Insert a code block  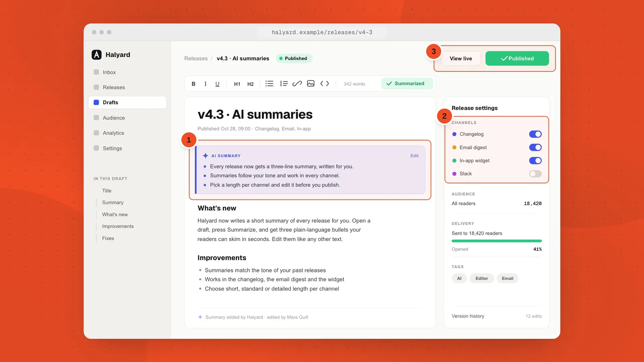325,84
